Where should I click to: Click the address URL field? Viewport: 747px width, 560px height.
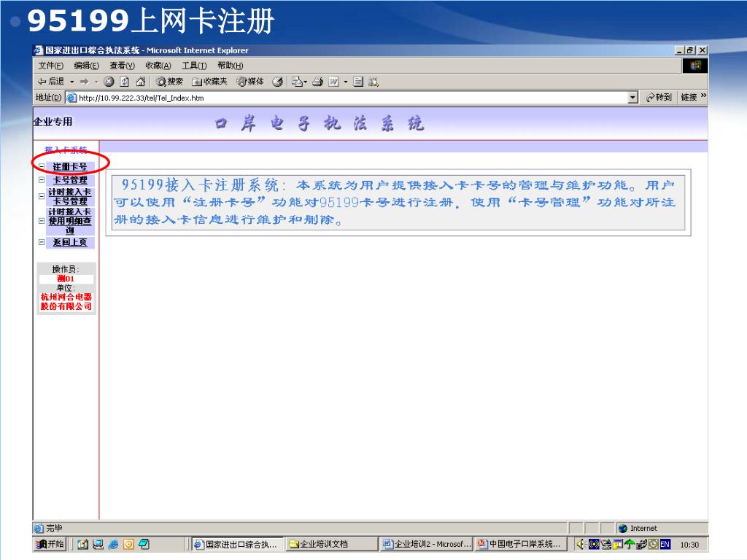coord(352,98)
